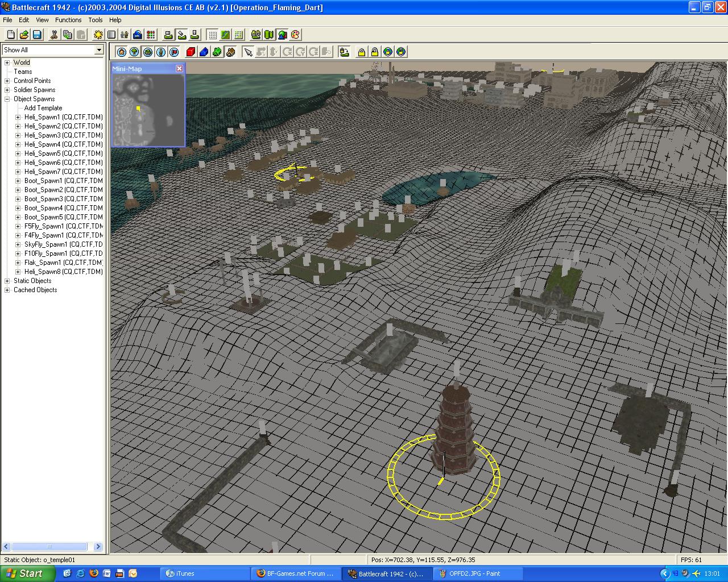Collapse the Object Spawns tree node
This screenshot has width=728, height=582.
tap(7, 99)
